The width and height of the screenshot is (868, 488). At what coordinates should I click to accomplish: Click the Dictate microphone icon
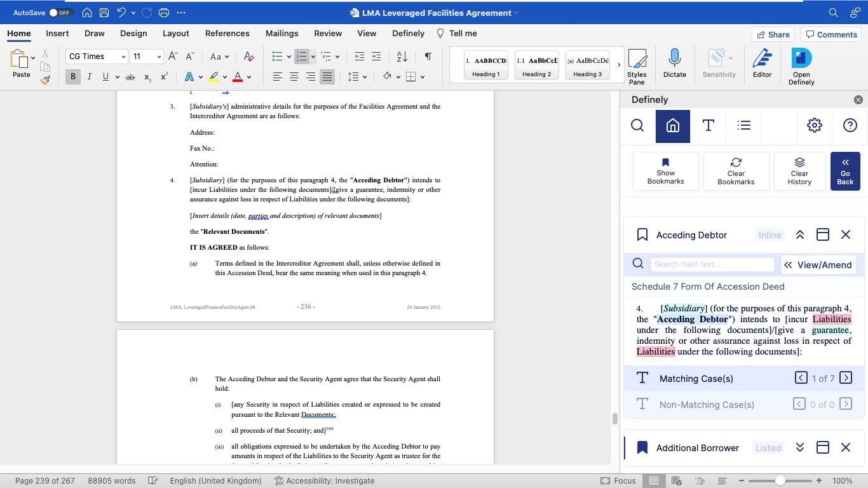674,64
